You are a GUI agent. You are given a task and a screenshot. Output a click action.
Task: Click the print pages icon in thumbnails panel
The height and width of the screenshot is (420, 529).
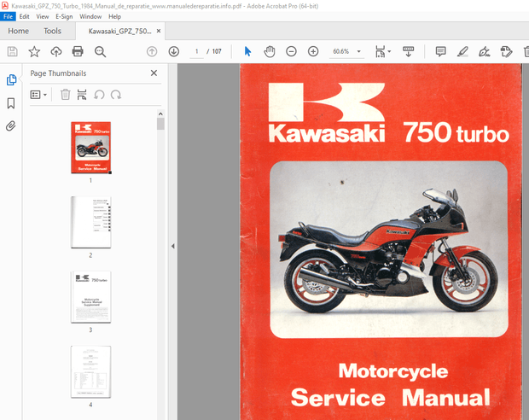click(82, 95)
